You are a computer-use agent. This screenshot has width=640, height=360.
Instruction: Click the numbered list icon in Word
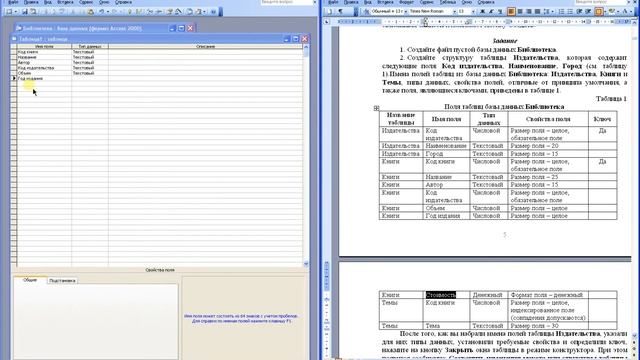562,11
